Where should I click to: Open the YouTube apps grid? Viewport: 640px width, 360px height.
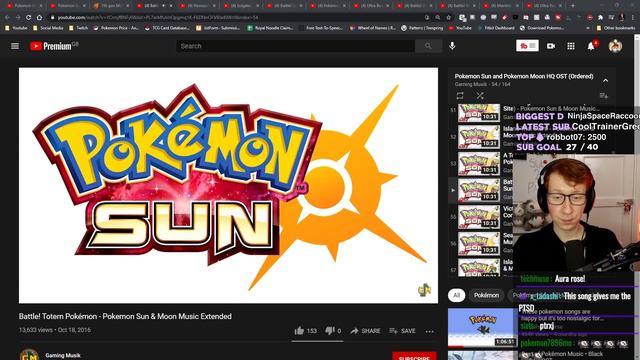point(571,46)
